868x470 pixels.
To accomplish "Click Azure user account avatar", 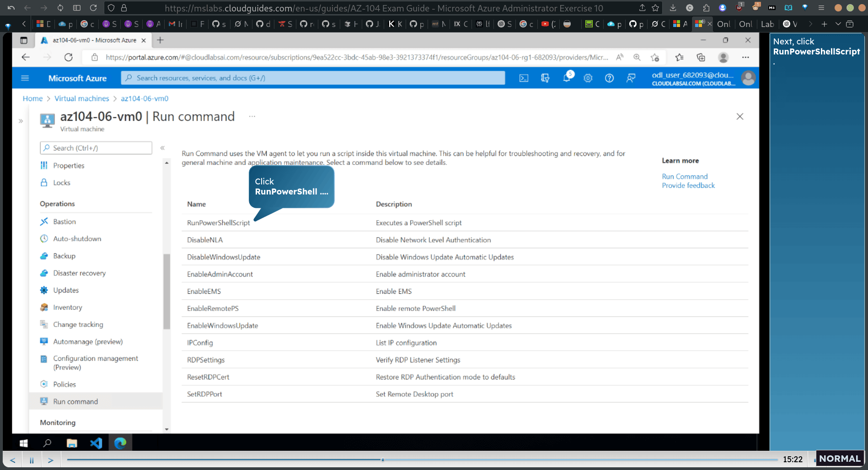I will click(x=748, y=78).
